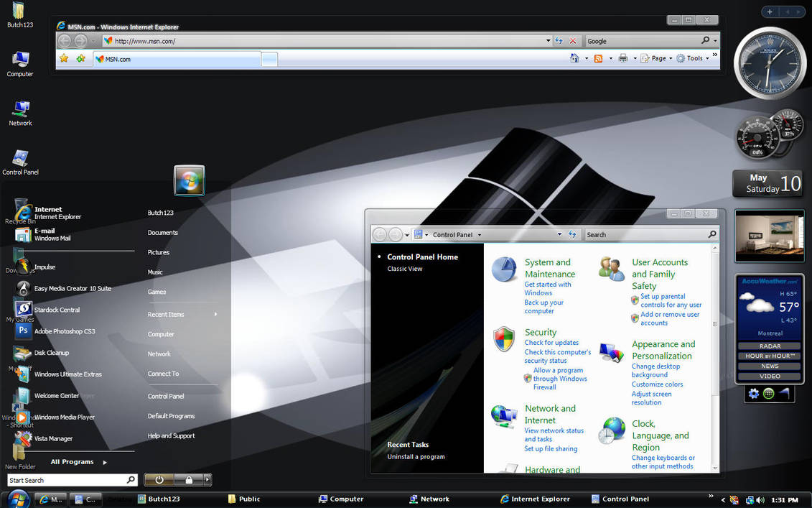Click the Start Search input field

[66, 480]
